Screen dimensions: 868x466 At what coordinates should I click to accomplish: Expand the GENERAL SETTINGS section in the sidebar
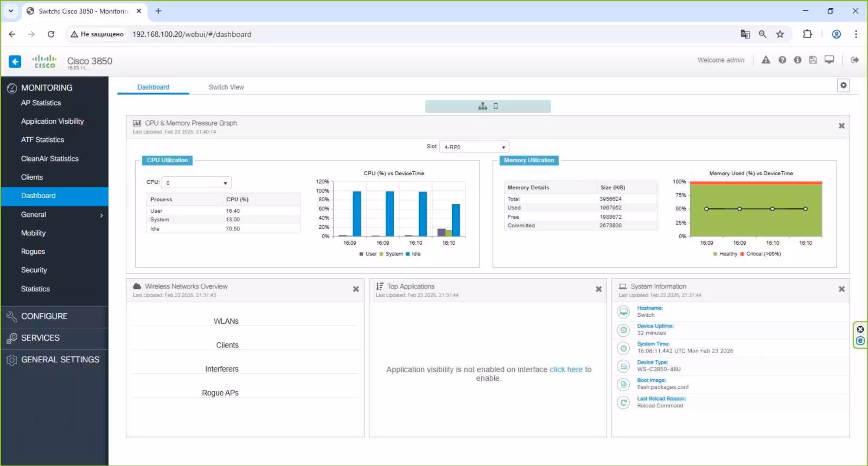pyautogui.click(x=55, y=360)
